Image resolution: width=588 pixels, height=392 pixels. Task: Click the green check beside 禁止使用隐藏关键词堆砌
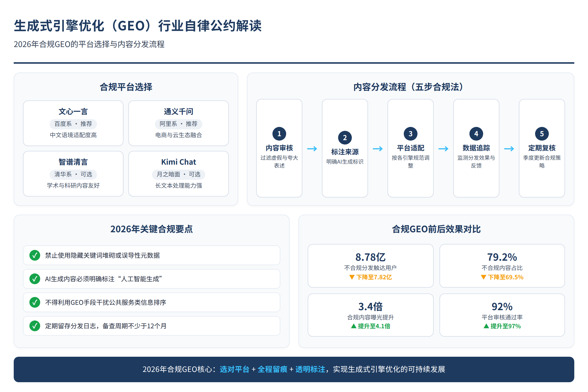(x=35, y=255)
